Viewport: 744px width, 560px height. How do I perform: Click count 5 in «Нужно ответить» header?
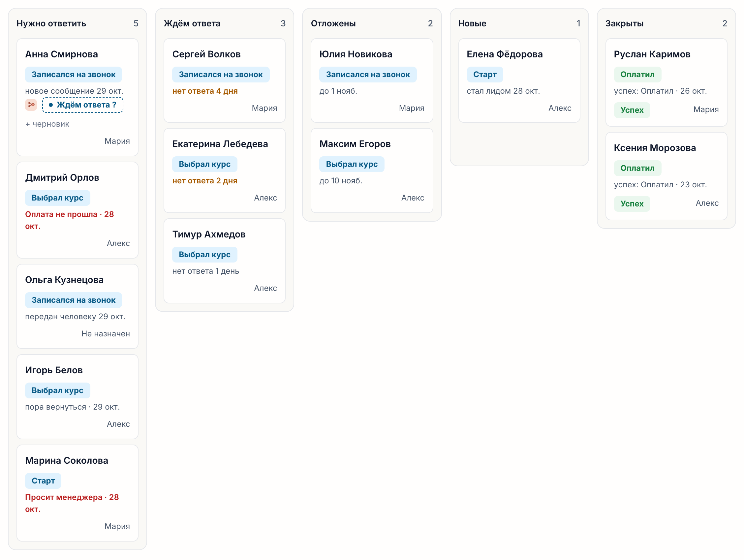[x=136, y=23]
